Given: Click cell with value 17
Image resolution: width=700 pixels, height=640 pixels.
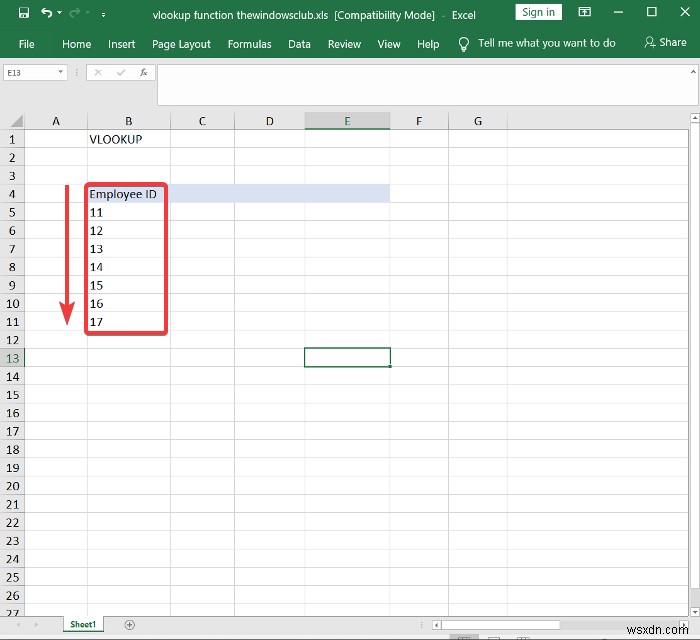Looking at the screenshot, I should [129, 322].
